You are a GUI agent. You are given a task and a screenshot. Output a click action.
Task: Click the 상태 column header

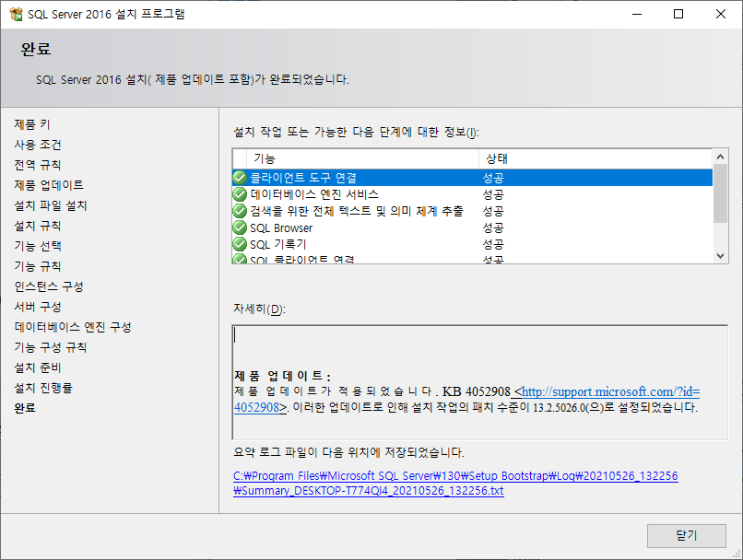tap(596, 158)
